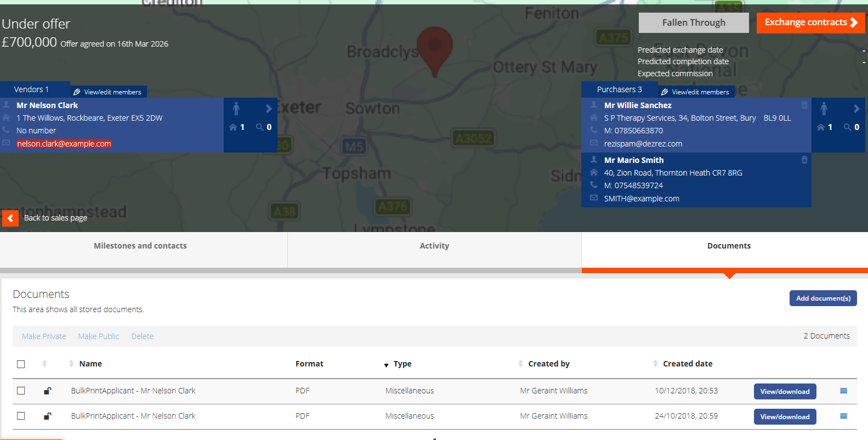Click the trash icon beside Mr Mario Smith
The image size is (868, 440).
804,160
